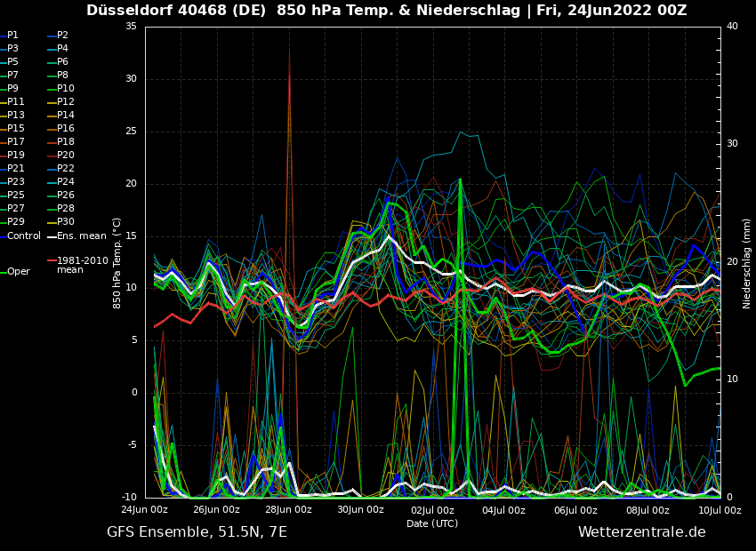
Task: Click the P1 legend entry
Action: click(12, 36)
